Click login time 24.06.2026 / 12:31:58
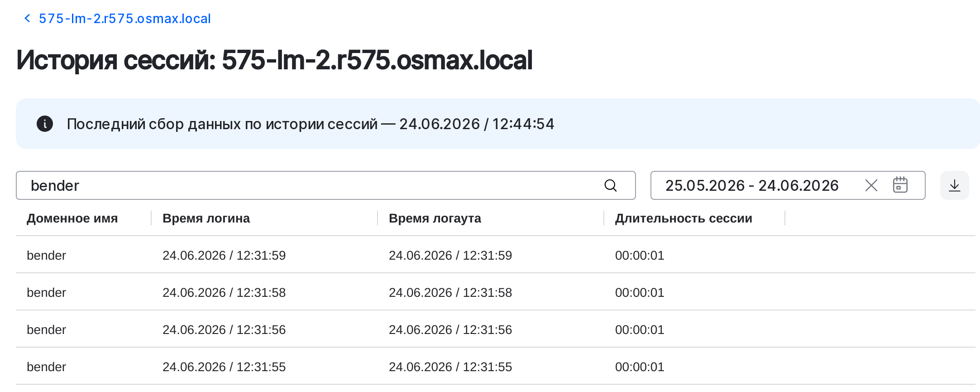 (224, 292)
